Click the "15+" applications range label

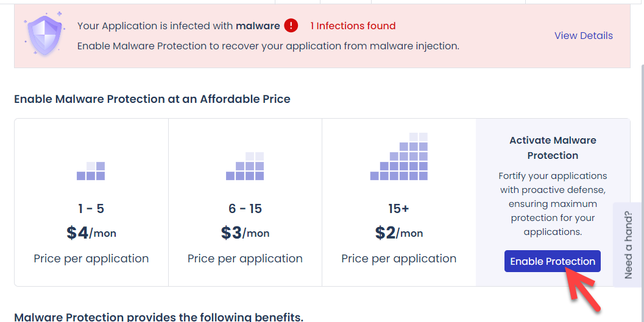pyautogui.click(x=398, y=209)
